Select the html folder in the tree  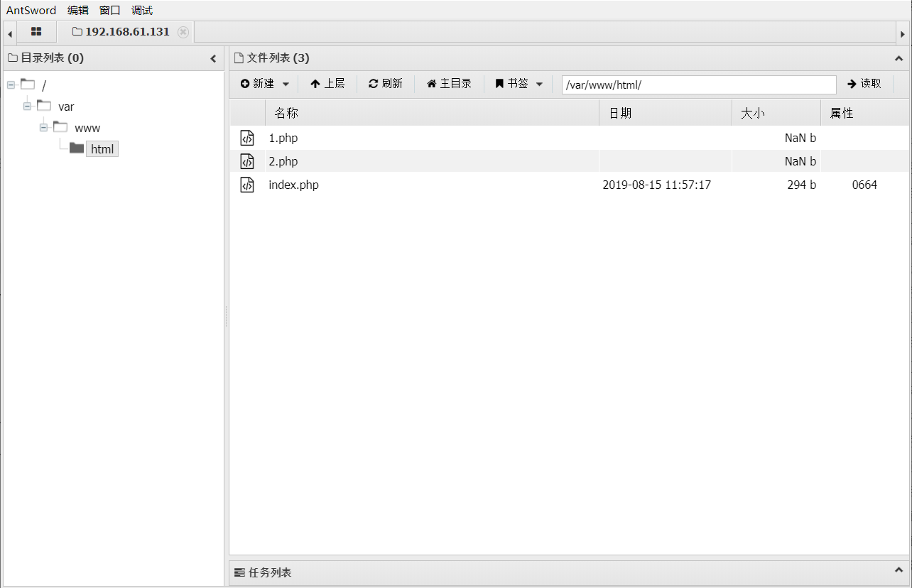[102, 149]
